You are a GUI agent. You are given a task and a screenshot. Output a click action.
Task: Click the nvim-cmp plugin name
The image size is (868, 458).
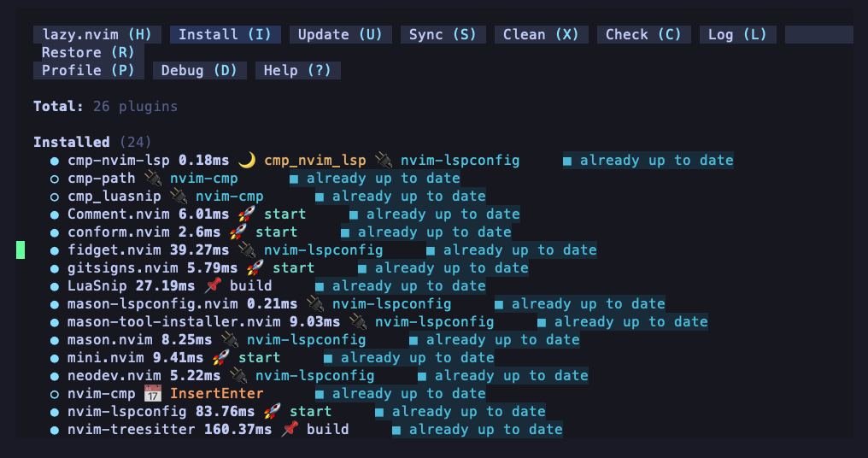[102, 393]
